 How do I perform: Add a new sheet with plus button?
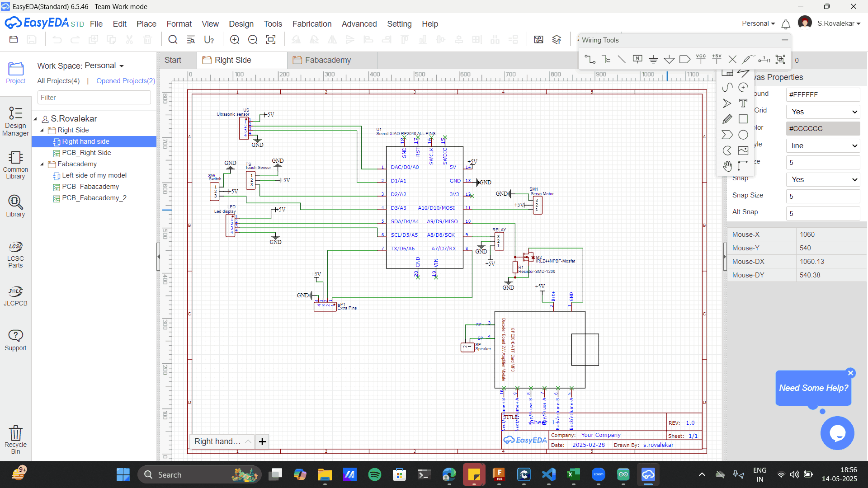click(x=262, y=441)
